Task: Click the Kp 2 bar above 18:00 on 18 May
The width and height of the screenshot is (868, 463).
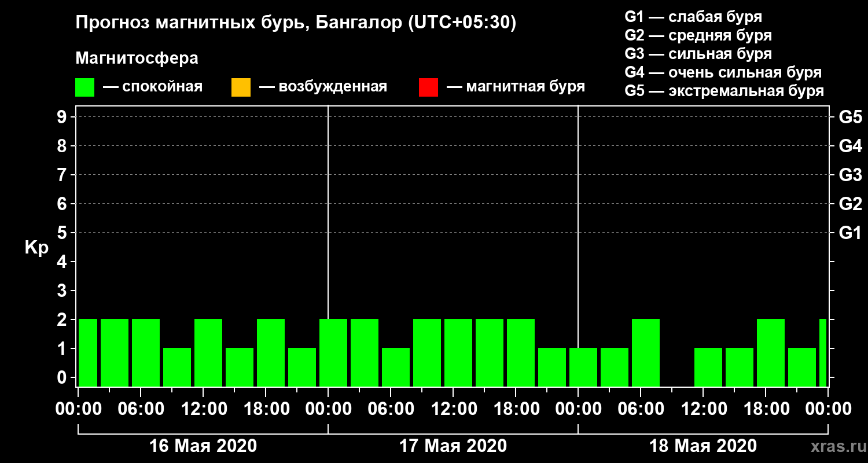Action: 771,352
